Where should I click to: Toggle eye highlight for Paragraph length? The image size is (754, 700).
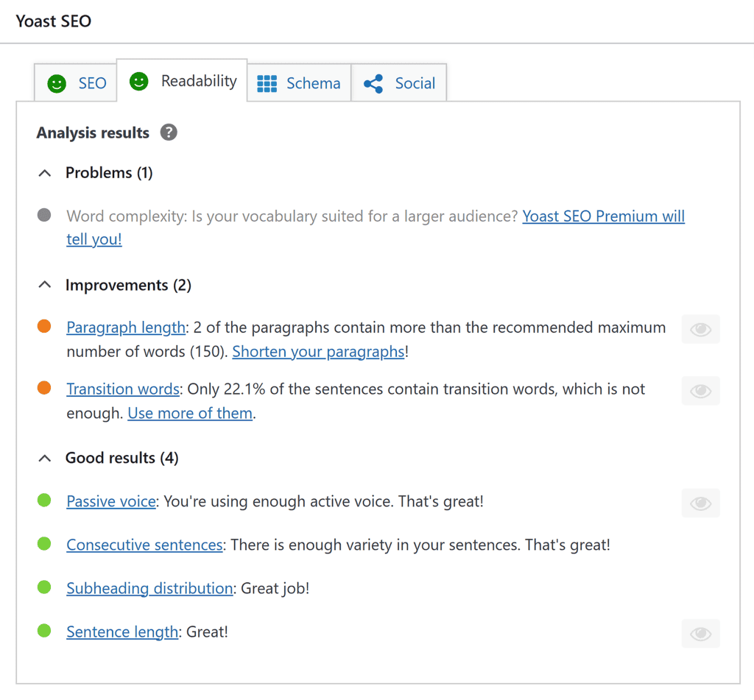700,329
